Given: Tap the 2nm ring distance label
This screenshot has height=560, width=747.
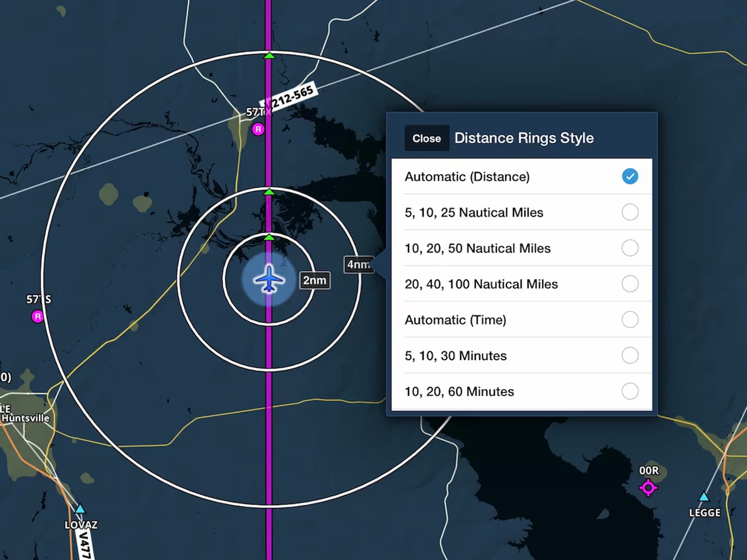Looking at the screenshot, I should pyautogui.click(x=314, y=280).
